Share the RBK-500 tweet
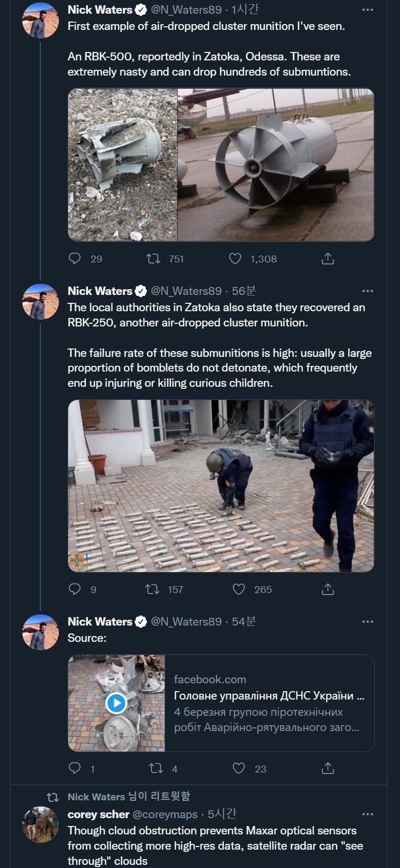 coord(328,258)
